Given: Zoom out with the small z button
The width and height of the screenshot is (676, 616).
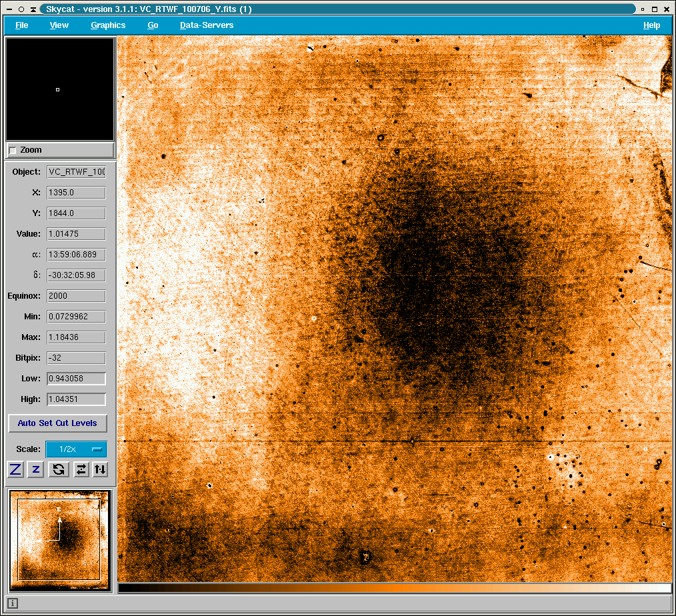Looking at the screenshot, I should 36,469.
